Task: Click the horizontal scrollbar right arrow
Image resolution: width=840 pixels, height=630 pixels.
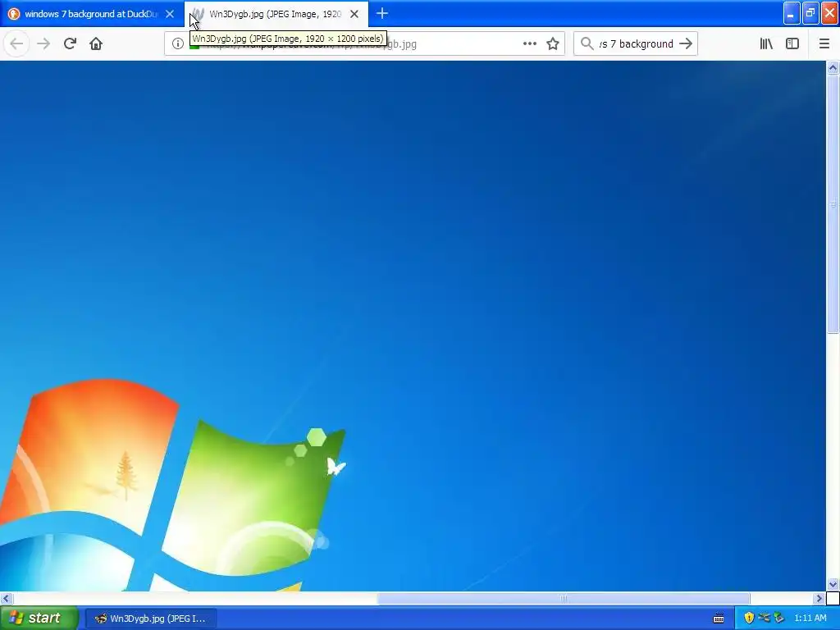Action: tap(819, 598)
